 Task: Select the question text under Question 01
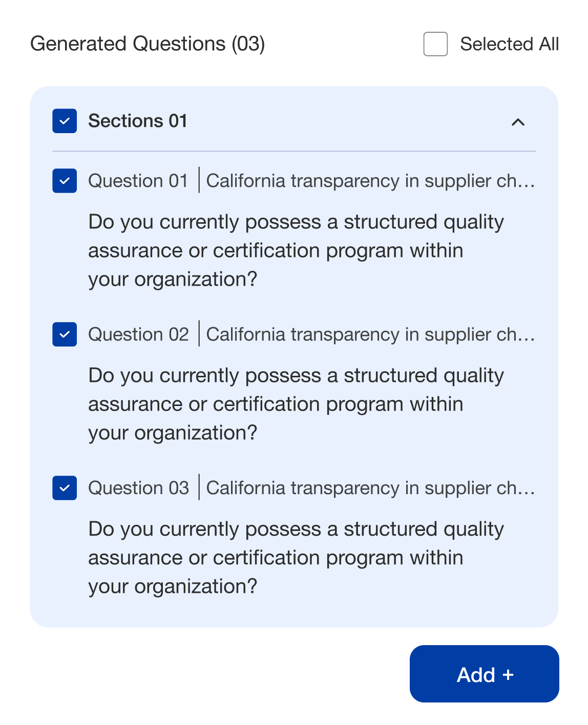point(296,250)
